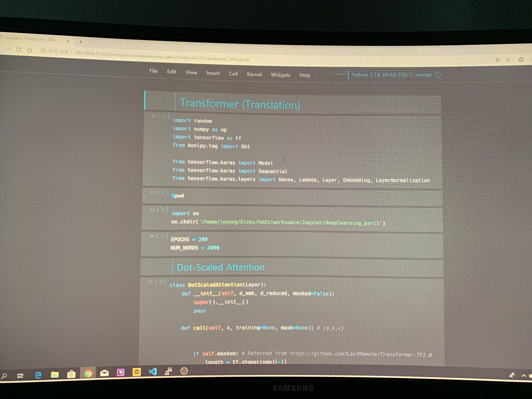Click the In [ ] prompt of imports cell
This screenshot has height=399, width=532.
click(x=160, y=116)
